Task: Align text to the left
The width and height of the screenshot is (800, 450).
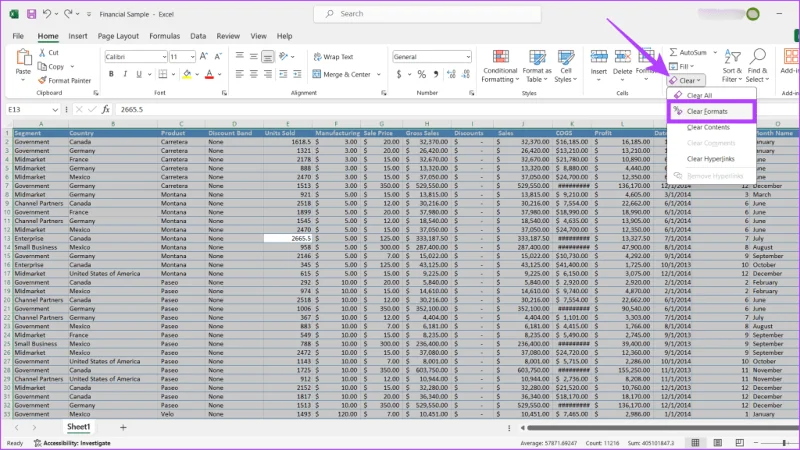Action: [x=239, y=74]
